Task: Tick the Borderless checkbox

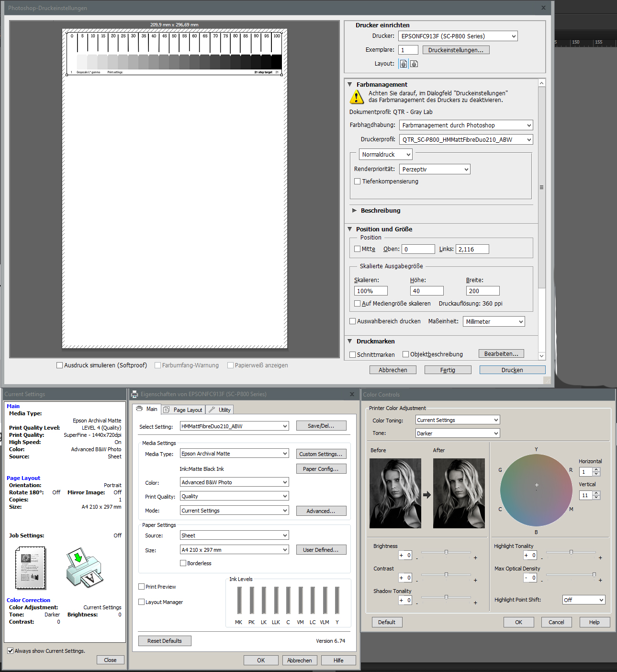Action: [183, 563]
